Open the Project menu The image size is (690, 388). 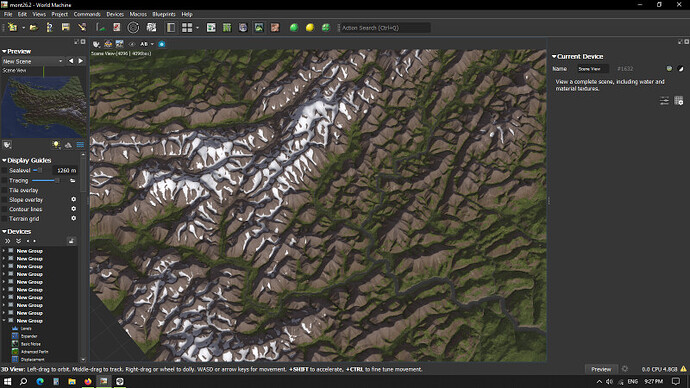tap(59, 14)
